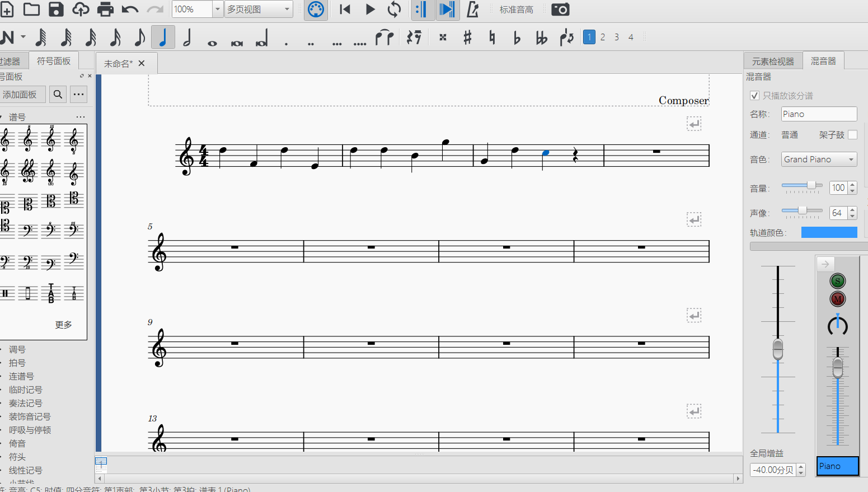Select the quarter note duration
Screen dimensions: 868x492
pos(163,38)
